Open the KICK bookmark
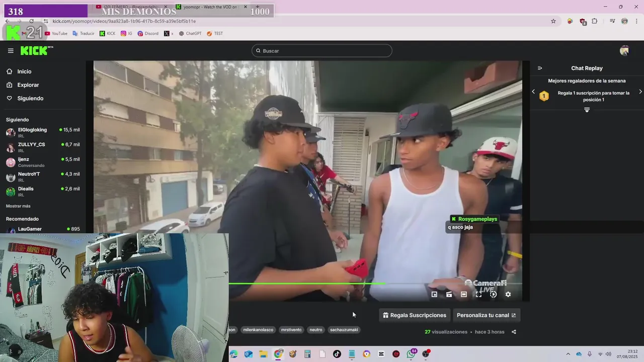Image resolution: width=644 pixels, height=362 pixels. coord(108,34)
